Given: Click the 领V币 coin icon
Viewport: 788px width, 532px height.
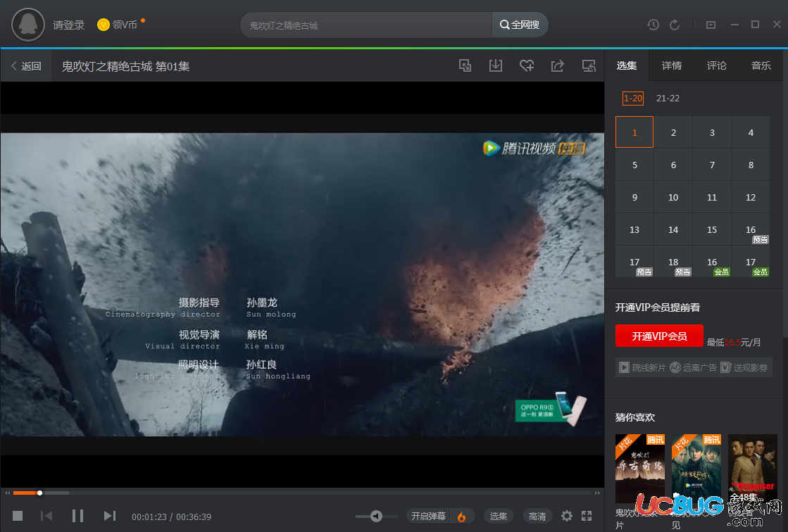Looking at the screenshot, I should (x=103, y=25).
